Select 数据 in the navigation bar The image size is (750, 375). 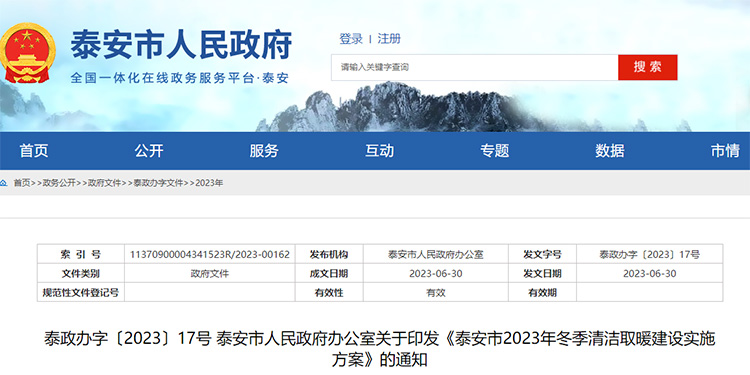coord(610,151)
